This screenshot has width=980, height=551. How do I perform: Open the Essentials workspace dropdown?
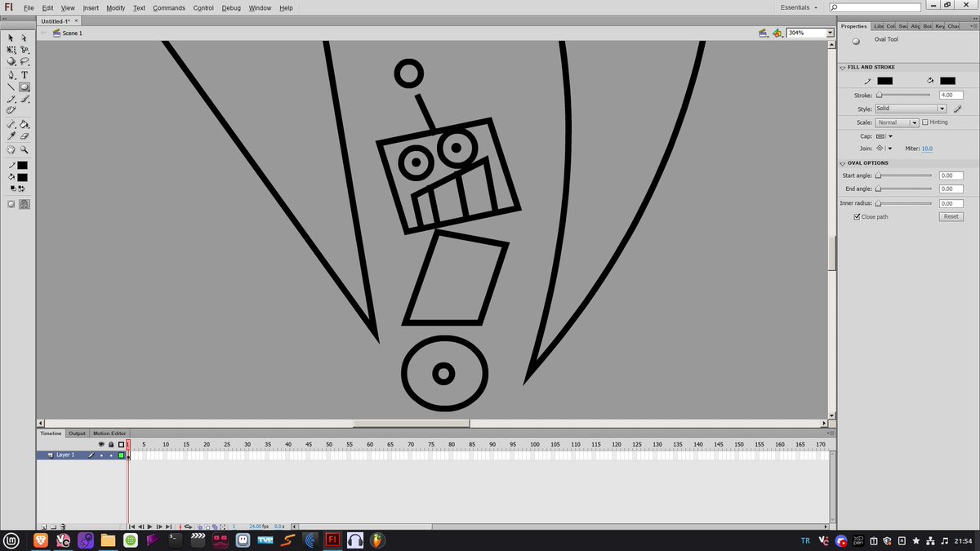tap(799, 7)
